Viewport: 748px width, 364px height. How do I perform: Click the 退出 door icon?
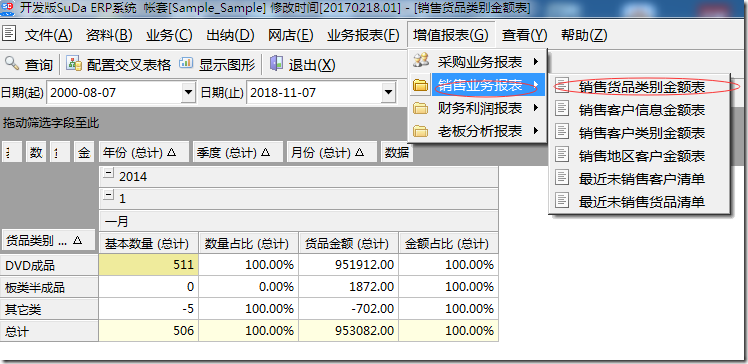276,63
